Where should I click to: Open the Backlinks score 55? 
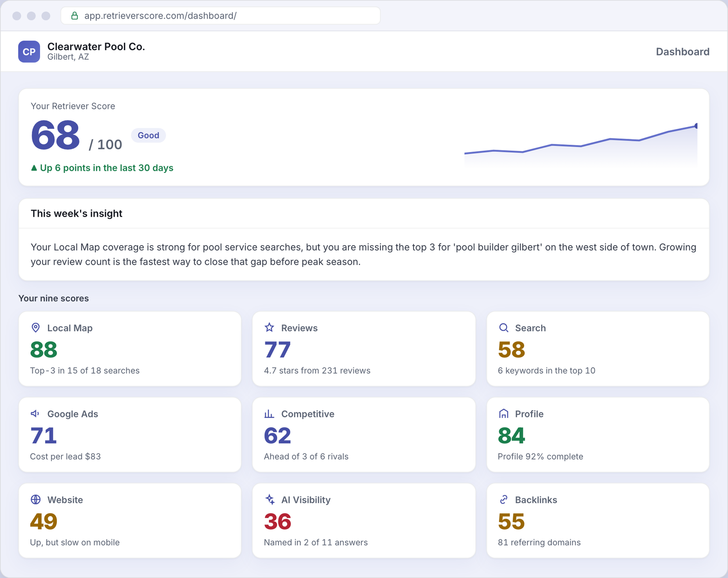(x=511, y=522)
